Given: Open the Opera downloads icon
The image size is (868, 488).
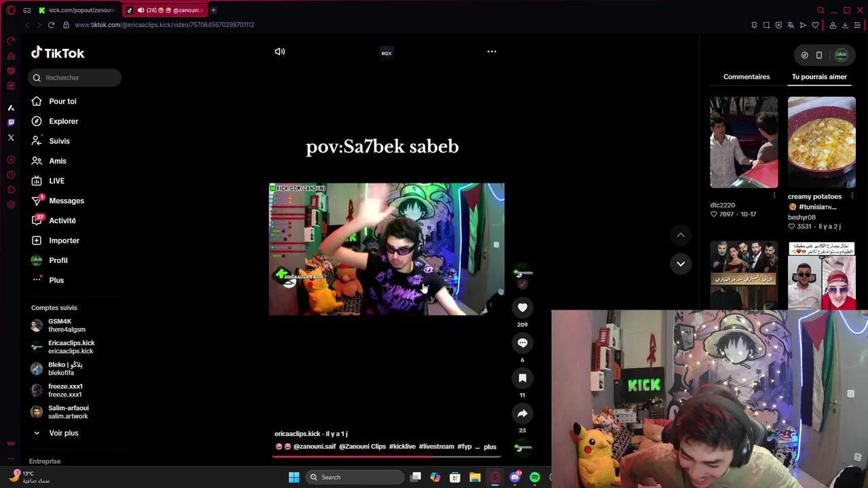Looking at the screenshot, I should click(845, 25).
